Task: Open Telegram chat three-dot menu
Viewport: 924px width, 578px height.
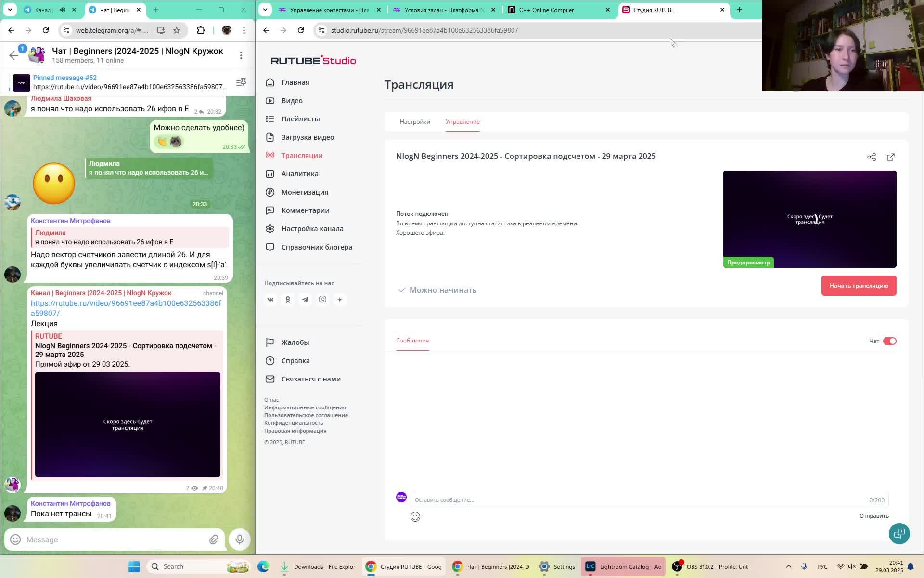Action: pos(241,55)
